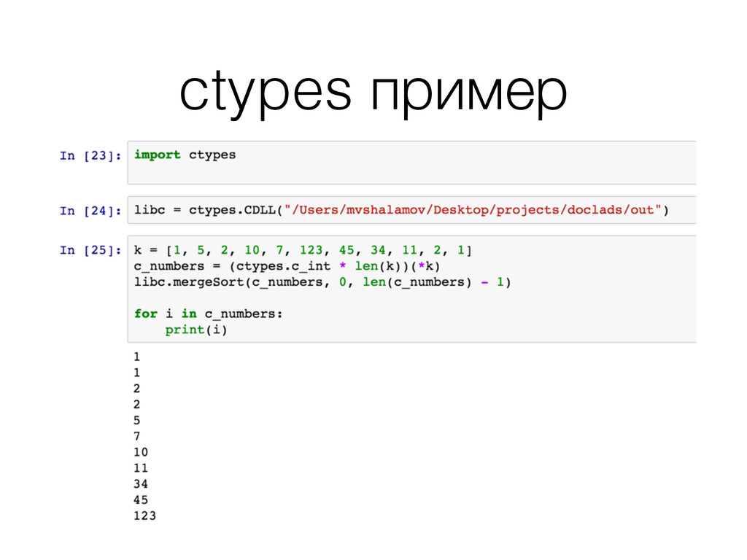Click the 'print(i)' statement
The image size is (747, 560).
pos(196,330)
